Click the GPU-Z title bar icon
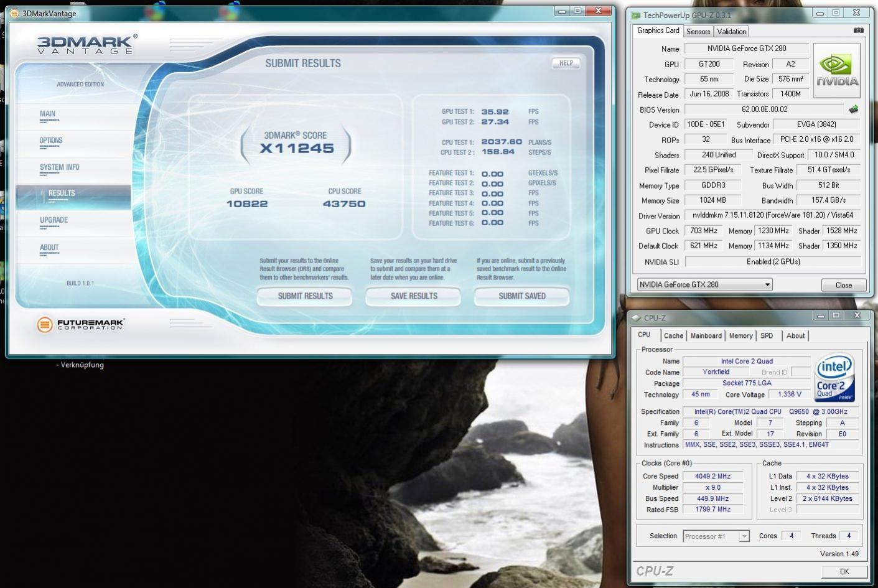878x588 pixels. pyautogui.click(x=636, y=15)
